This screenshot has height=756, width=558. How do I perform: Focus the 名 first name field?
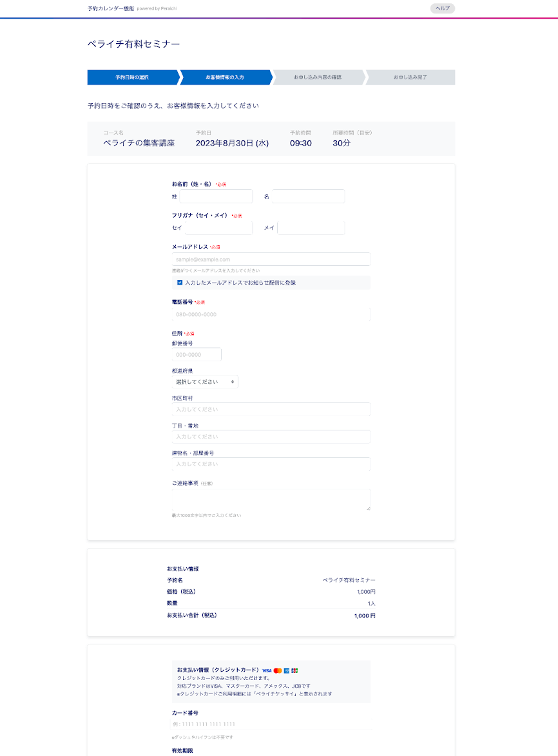308,196
